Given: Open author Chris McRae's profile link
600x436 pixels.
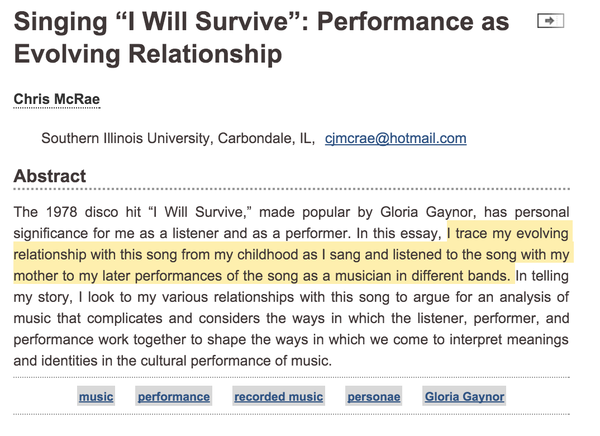Looking at the screenshot, I should coord(57,99).
